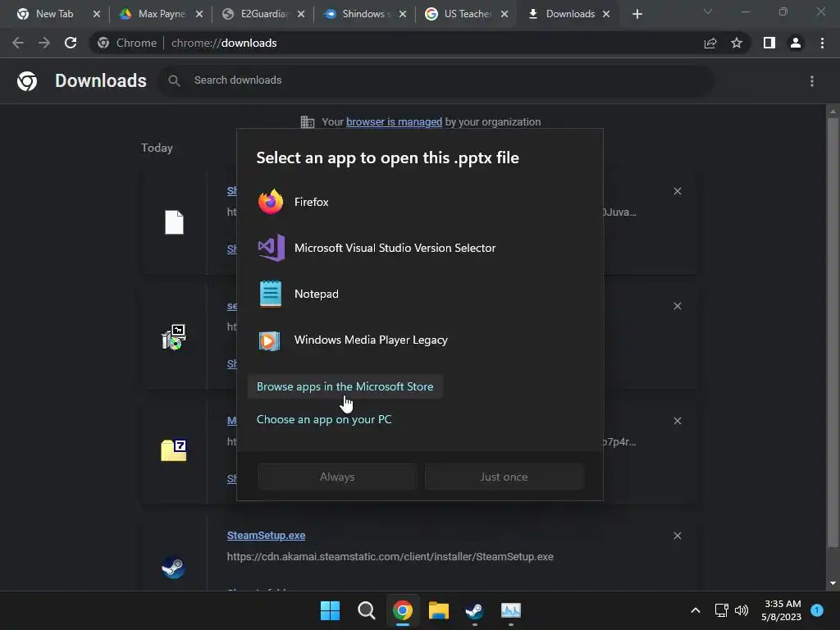Click the Steam download file icon
The height and width of the screenshot is (630, 840).
click(174, 568)
